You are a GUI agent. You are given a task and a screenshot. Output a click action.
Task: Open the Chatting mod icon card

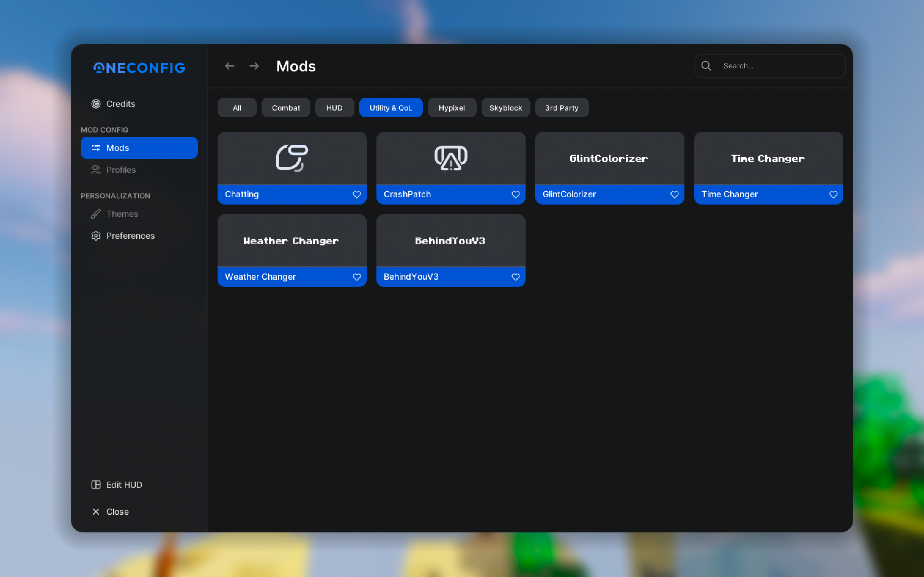[292, 158]
